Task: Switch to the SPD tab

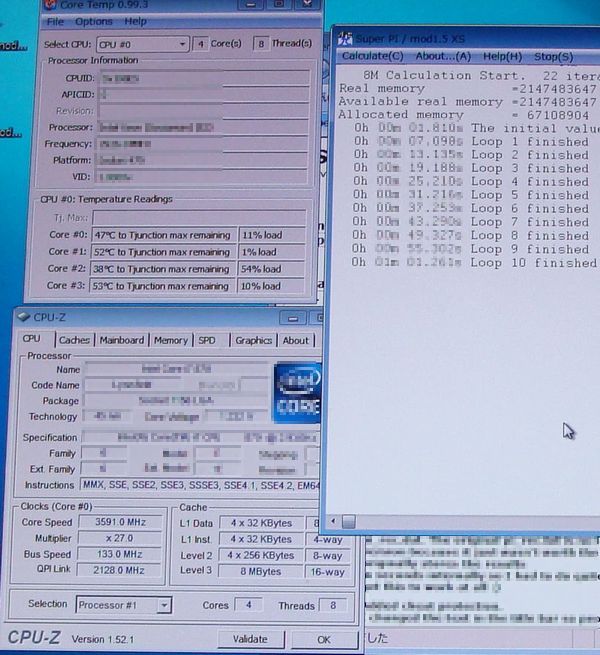Action: coord(207,340)
